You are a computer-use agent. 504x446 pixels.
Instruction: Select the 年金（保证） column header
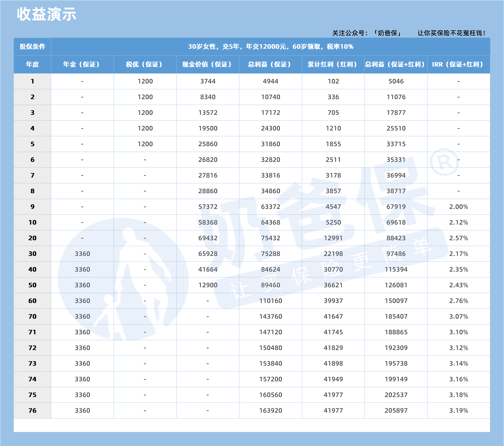[x=82, y=64]
